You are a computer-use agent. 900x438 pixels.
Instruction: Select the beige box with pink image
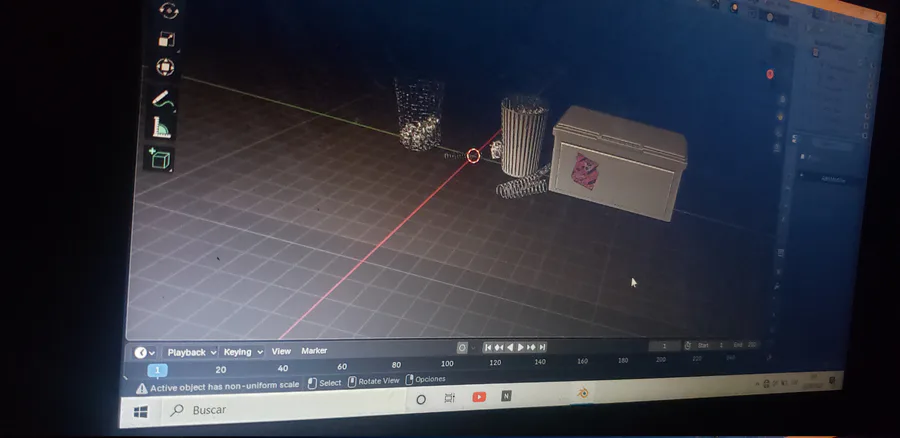click(618, 162)
